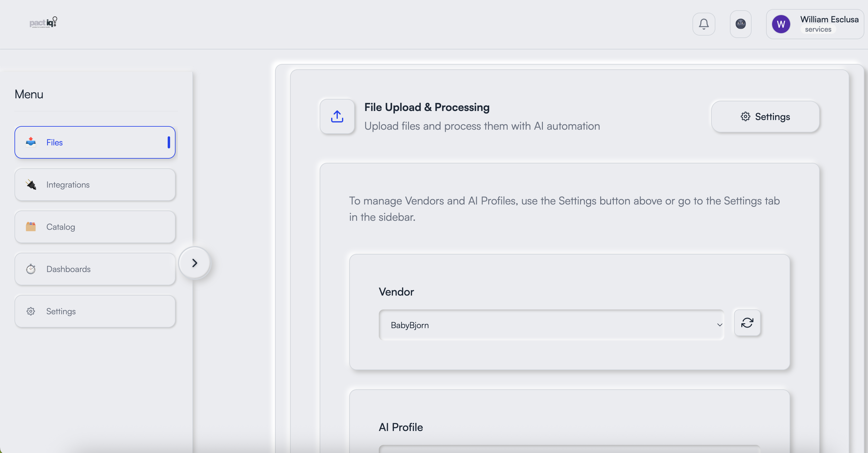This screenshot has height=453, width=868.
Task: Refresh the Vendor list
Action: [747, 323]
